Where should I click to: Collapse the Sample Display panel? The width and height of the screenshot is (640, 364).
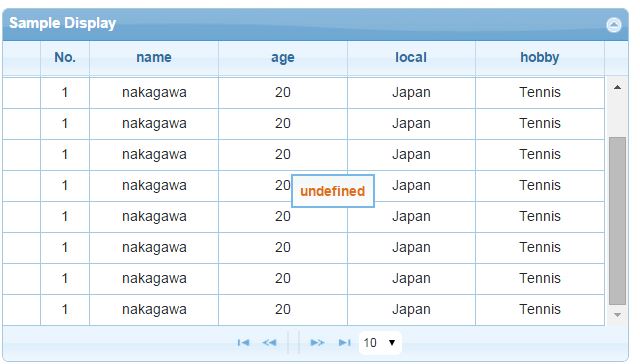[x=613, y=25]
